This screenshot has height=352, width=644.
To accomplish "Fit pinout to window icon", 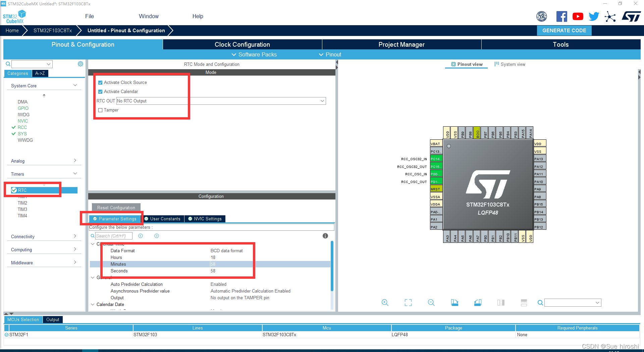I will pyautogui.click(x=408, y=303).
